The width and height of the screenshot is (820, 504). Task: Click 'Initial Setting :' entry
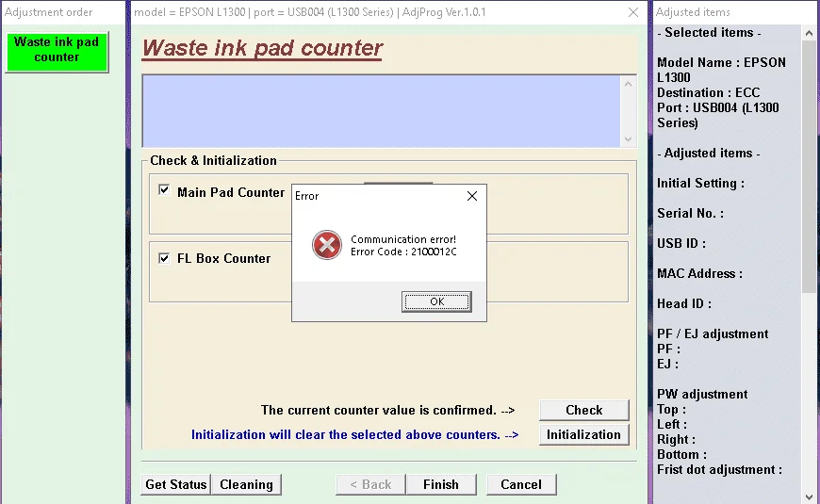pos(700,184)
